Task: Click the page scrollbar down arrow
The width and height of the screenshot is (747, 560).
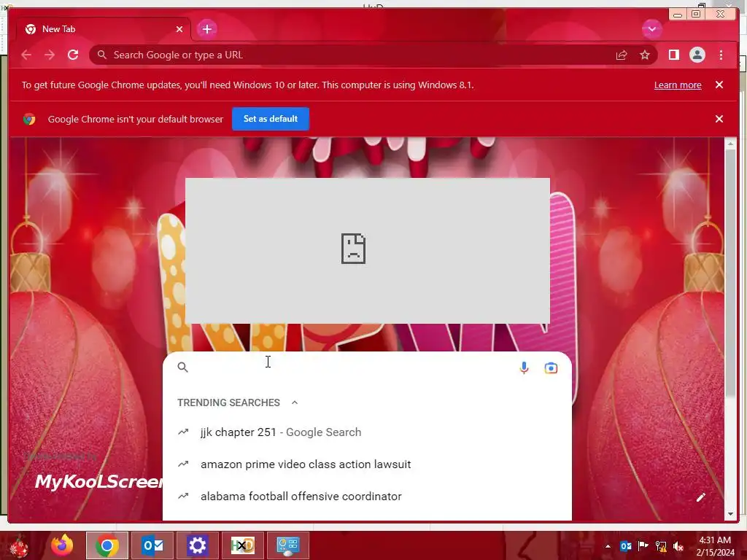Action: pos(730,514)
